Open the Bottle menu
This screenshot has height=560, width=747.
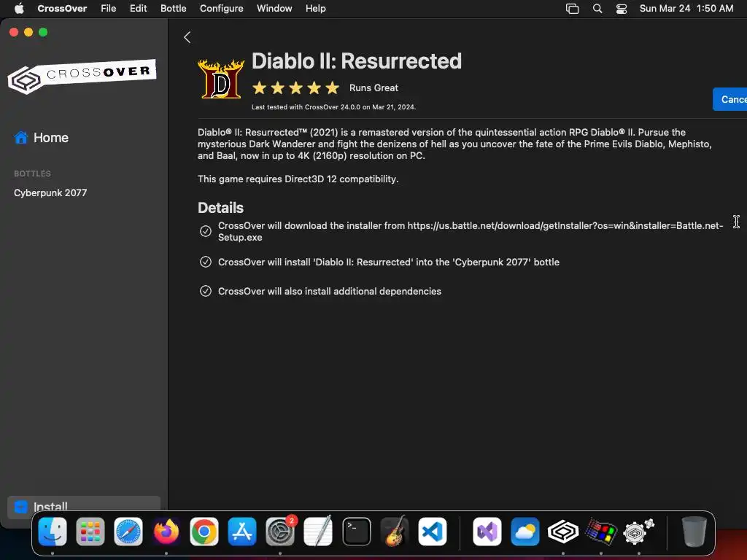point(174,9)
